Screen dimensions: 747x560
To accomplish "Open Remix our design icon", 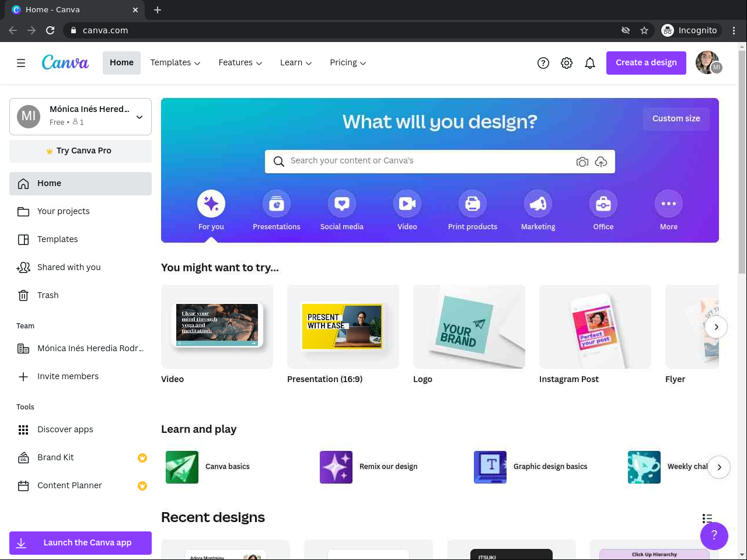I will pyautogui.click(x=336, y=467).
